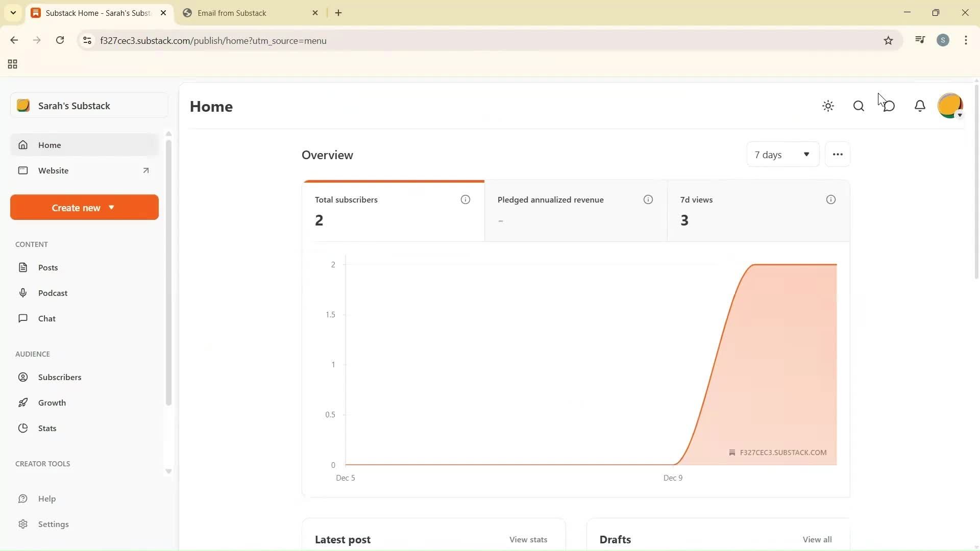Screen dimensions: 980x551
Task: Click info icon beside Pledged annualized revenue
Action: coord(648,199)
